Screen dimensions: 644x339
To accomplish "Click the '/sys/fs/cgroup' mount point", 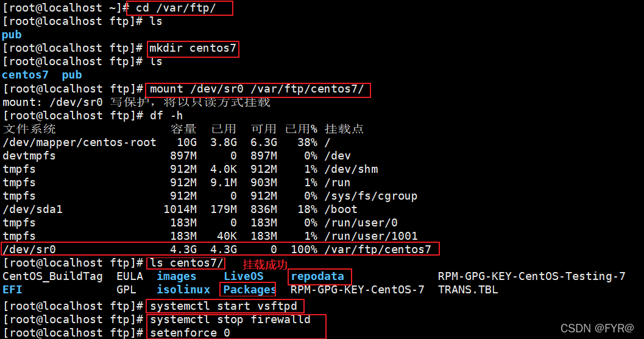I will pos(371,196).
